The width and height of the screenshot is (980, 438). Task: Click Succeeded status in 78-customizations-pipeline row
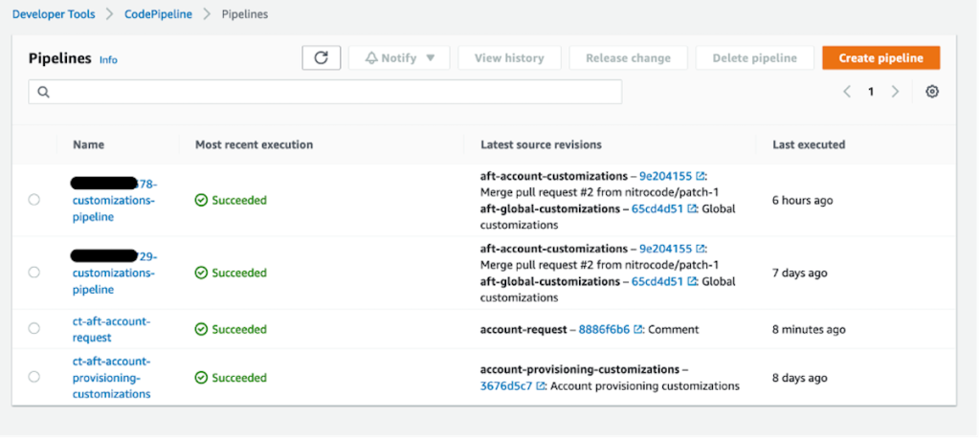pos(231,200)
